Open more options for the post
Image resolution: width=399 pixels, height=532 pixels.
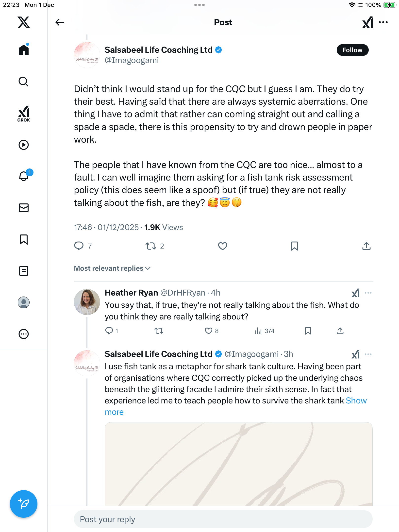(383, 22)
